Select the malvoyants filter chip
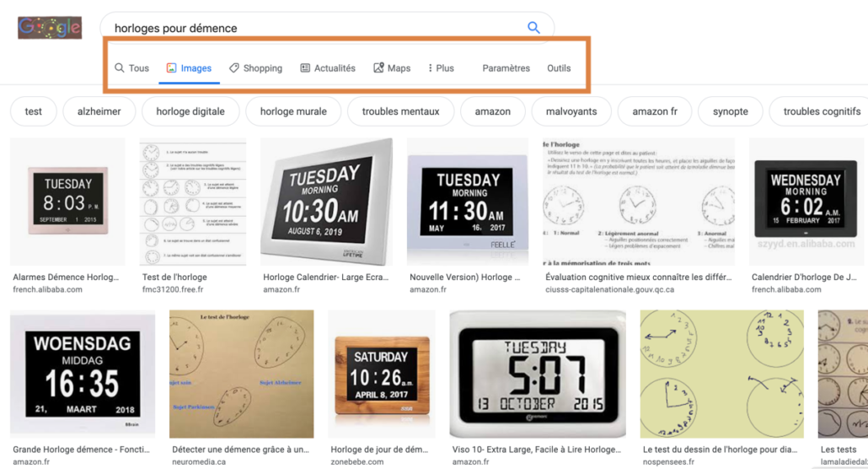The image size is (868, 469). [x=571, y=111]
